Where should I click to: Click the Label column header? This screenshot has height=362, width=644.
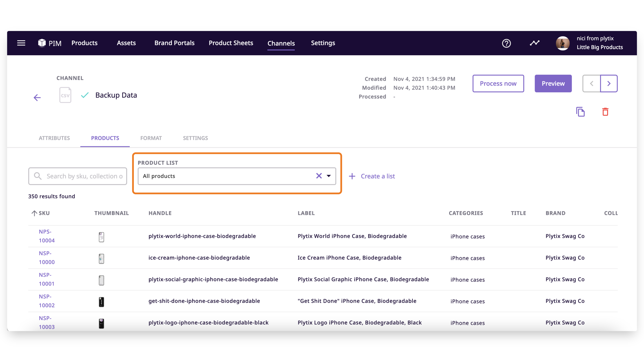pos(306,213)
